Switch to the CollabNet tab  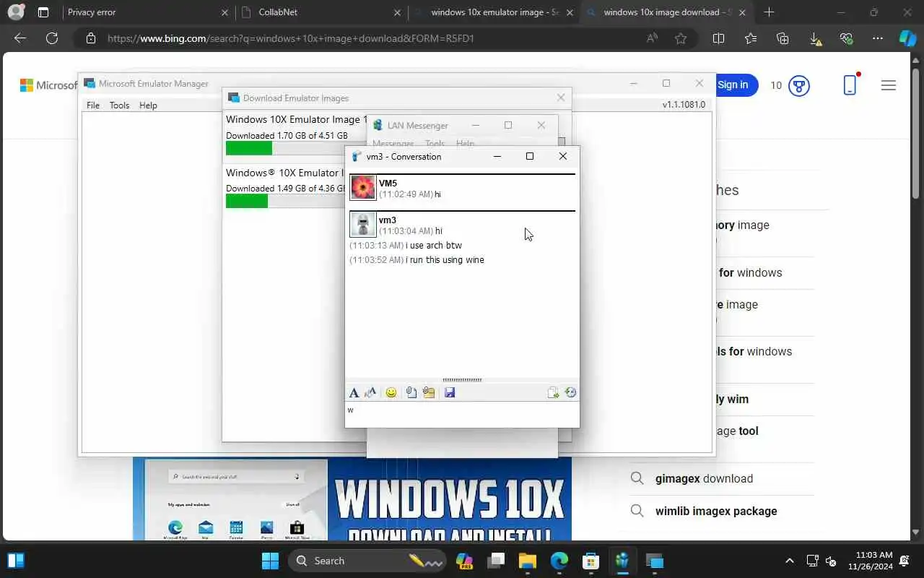pos(321,12)
